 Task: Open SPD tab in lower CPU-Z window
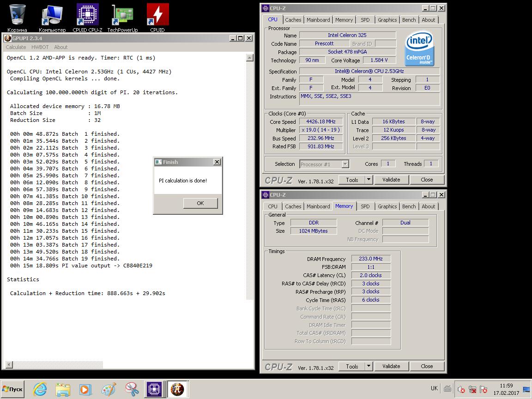click(x=365, y=206)
